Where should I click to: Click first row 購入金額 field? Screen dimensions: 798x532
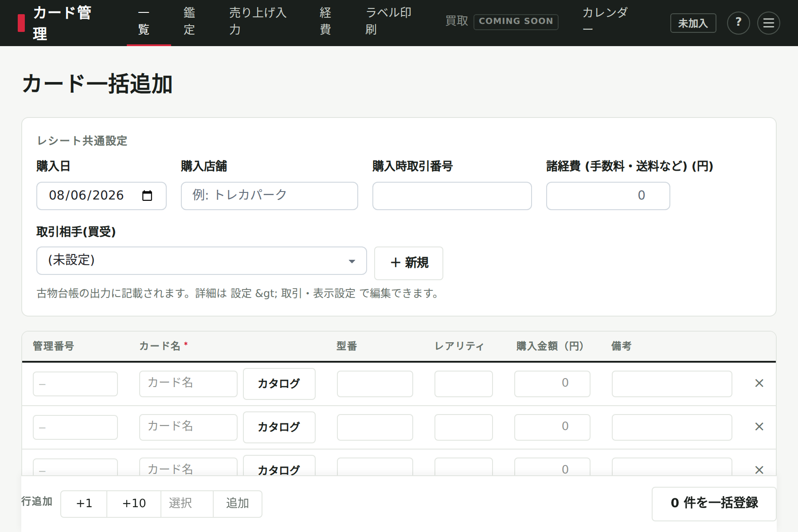pos(552,384)
